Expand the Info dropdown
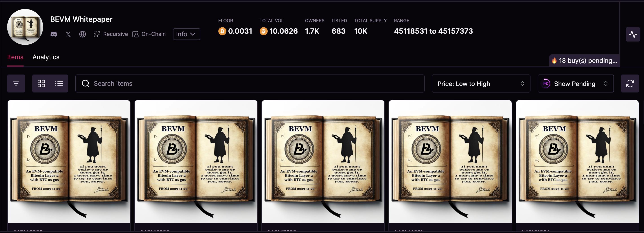This screenshot has width=644, height=233. 186,34
